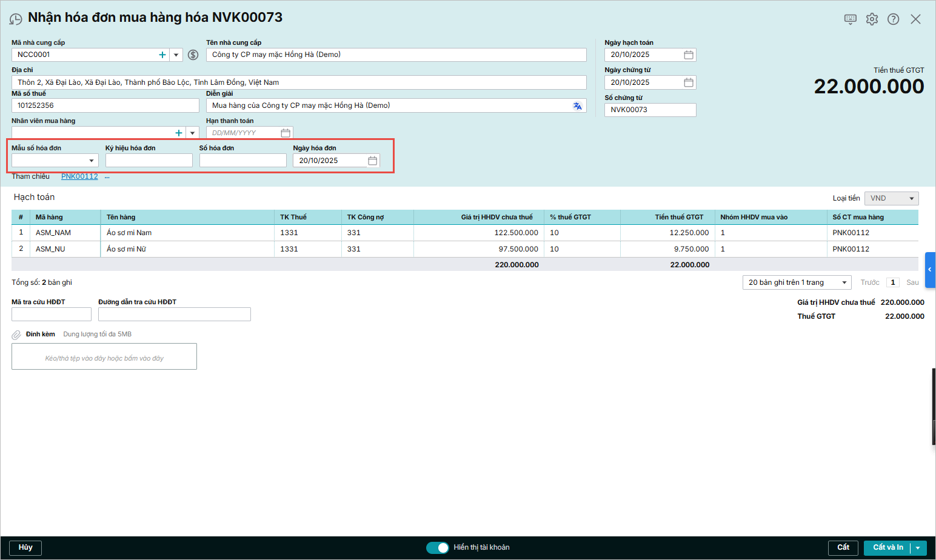Screen dimensions: 936x560
Task: Open calendar picker for Ngày hóa đơn
Action: coord(373,161)
